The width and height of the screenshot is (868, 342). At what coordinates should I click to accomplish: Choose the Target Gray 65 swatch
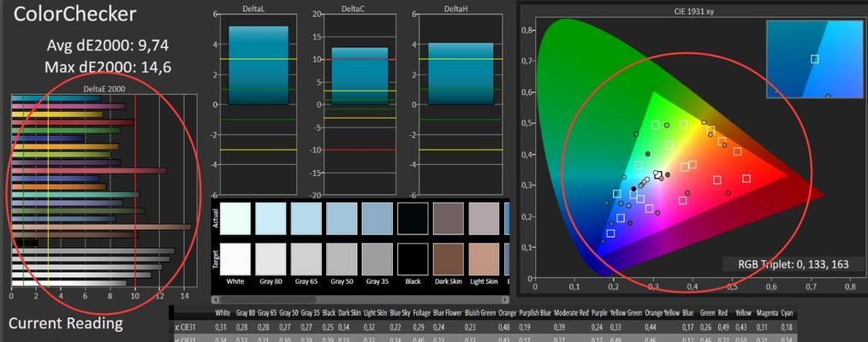[306, 259]
